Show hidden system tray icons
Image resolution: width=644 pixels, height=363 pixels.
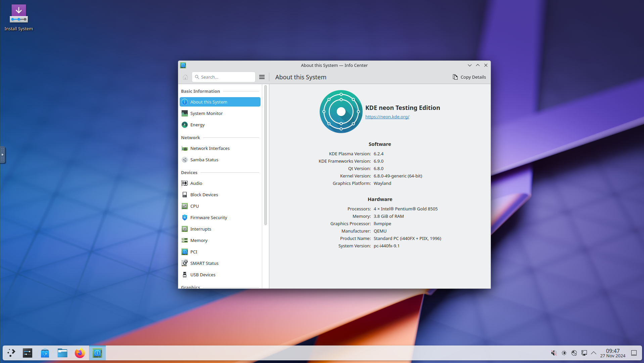coord(594,353)
